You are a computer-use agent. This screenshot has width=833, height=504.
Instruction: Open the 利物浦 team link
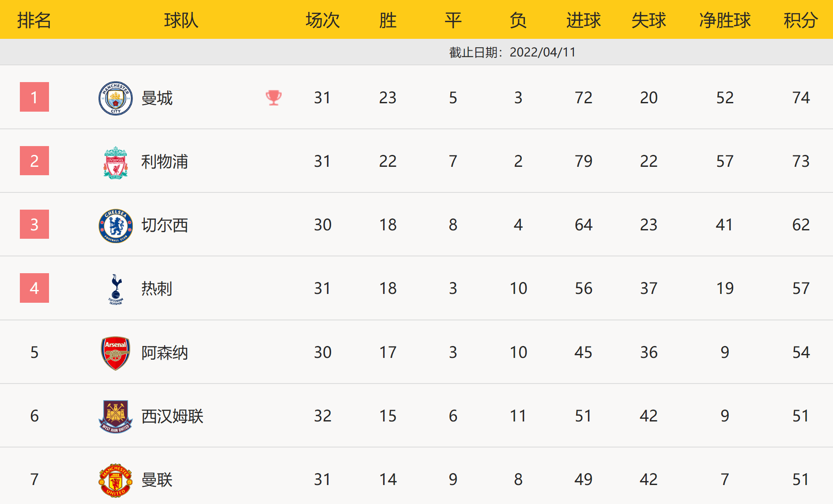(x=164, y=162)
